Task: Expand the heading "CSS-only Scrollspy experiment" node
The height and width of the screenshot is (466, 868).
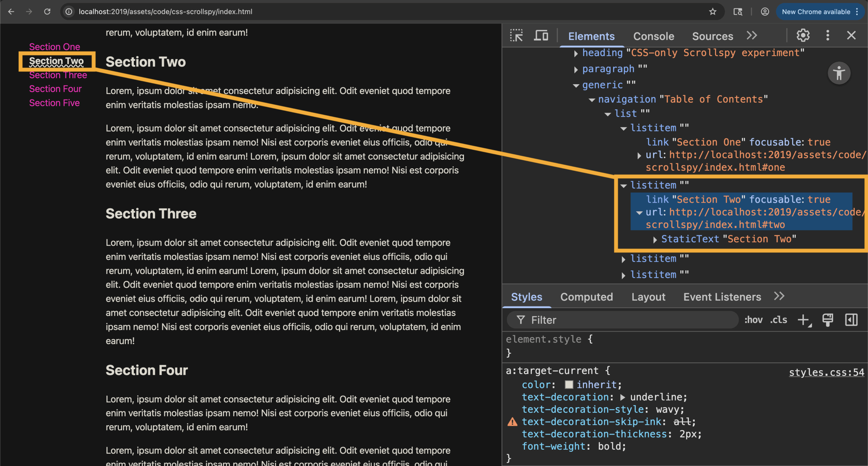Action: [x=576, y=54]
